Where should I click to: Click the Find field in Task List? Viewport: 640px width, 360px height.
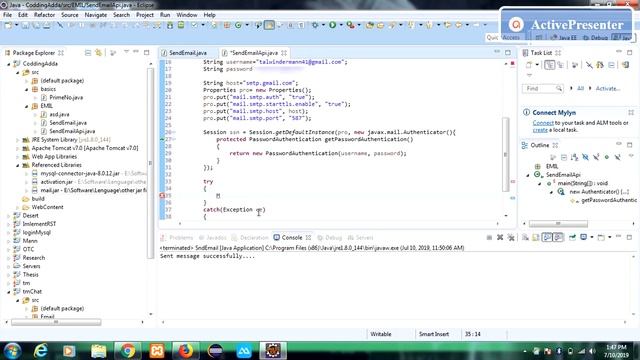coord(542,89)
